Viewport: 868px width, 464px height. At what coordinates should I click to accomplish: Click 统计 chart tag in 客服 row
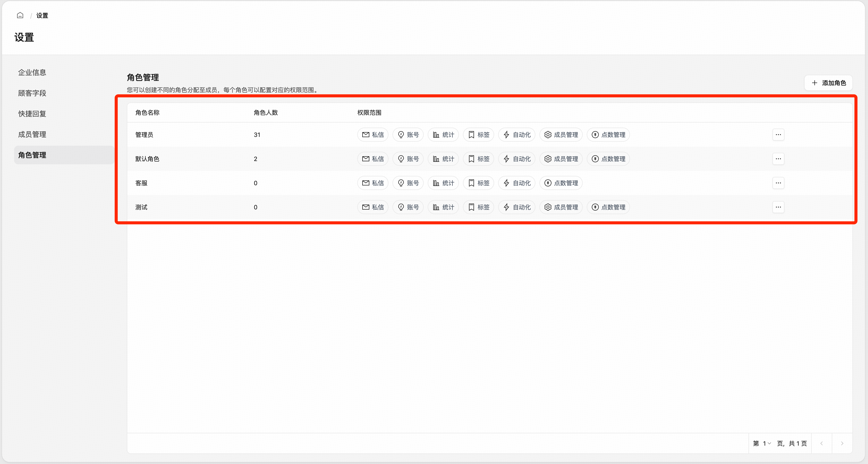click(x=443, y=183)
